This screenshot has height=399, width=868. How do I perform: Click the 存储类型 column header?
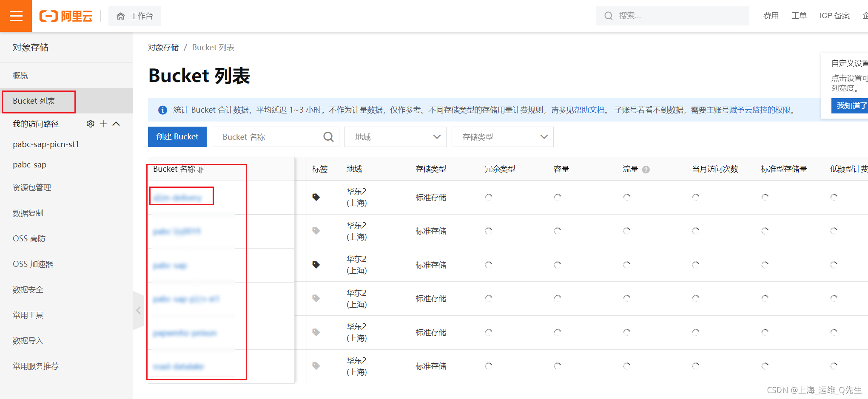tap(431, 169)
